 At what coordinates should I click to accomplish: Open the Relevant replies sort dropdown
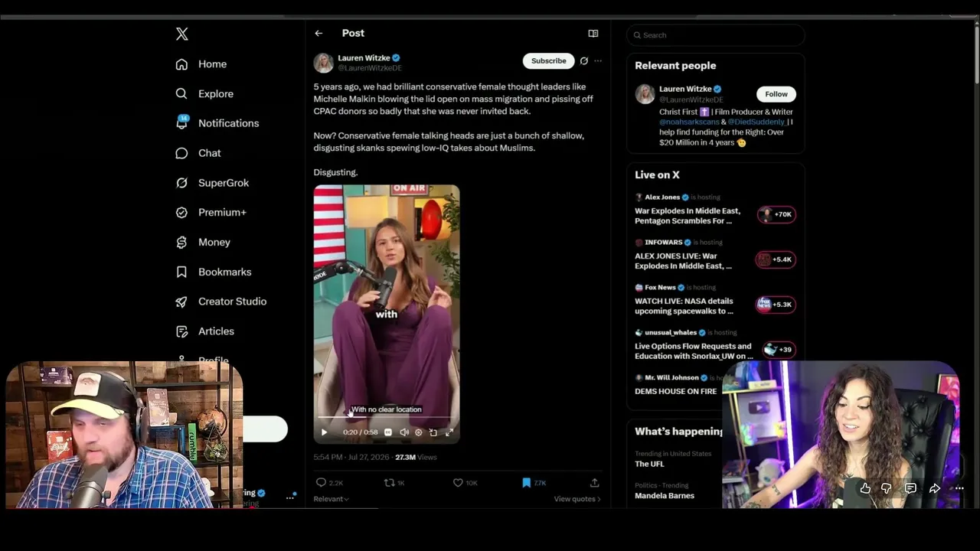tap(331, 499)
